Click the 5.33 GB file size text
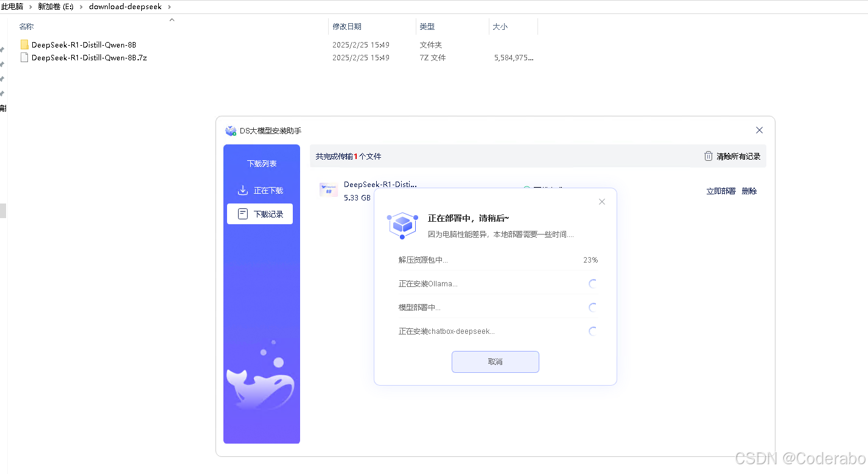This screenshot has height=474, width=868. coord(357,198)
